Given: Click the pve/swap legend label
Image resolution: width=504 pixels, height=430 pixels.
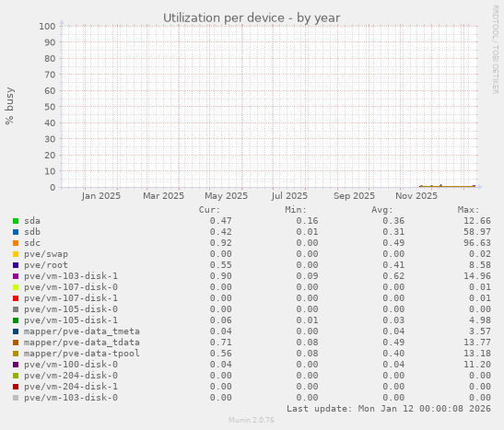Looking at the screenshot, I should click(x=46, y=254).
